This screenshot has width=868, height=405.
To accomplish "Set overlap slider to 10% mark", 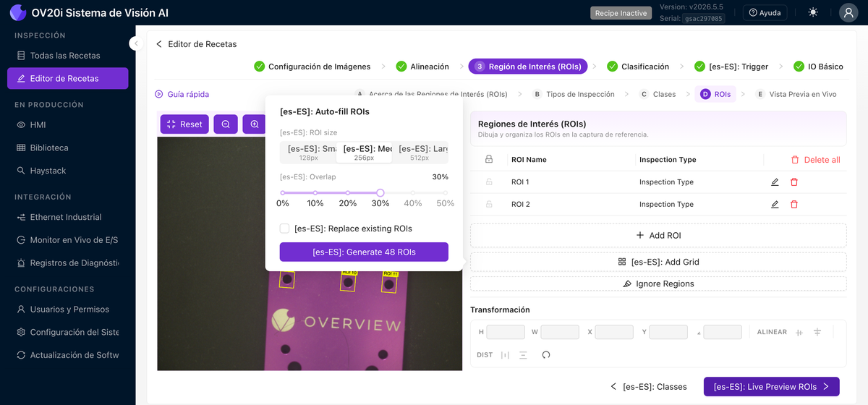I will (x=315, y=193).
